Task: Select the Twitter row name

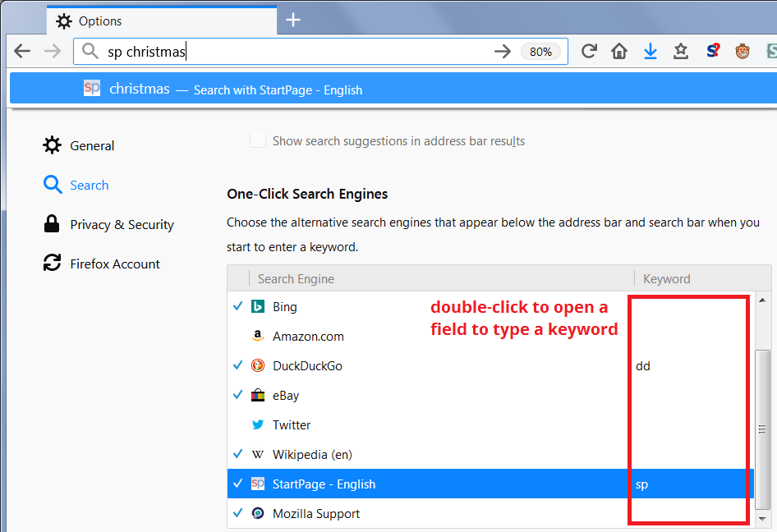Action: point(292,424)
